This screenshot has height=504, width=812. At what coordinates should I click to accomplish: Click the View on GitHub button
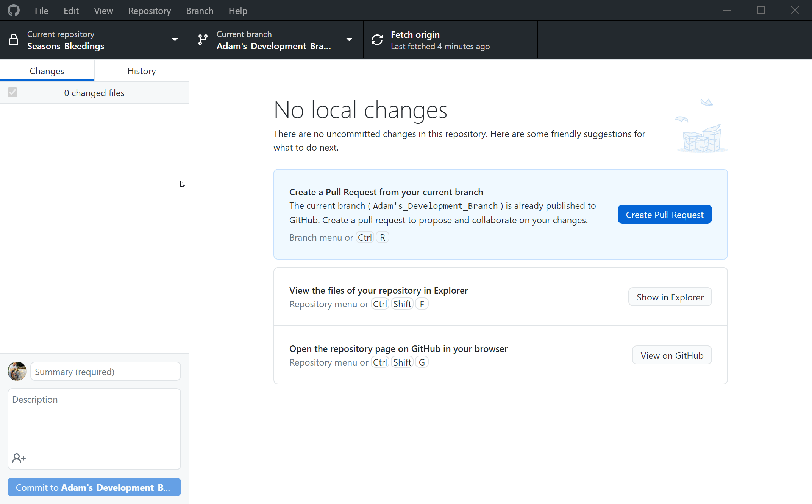point(671,355)
